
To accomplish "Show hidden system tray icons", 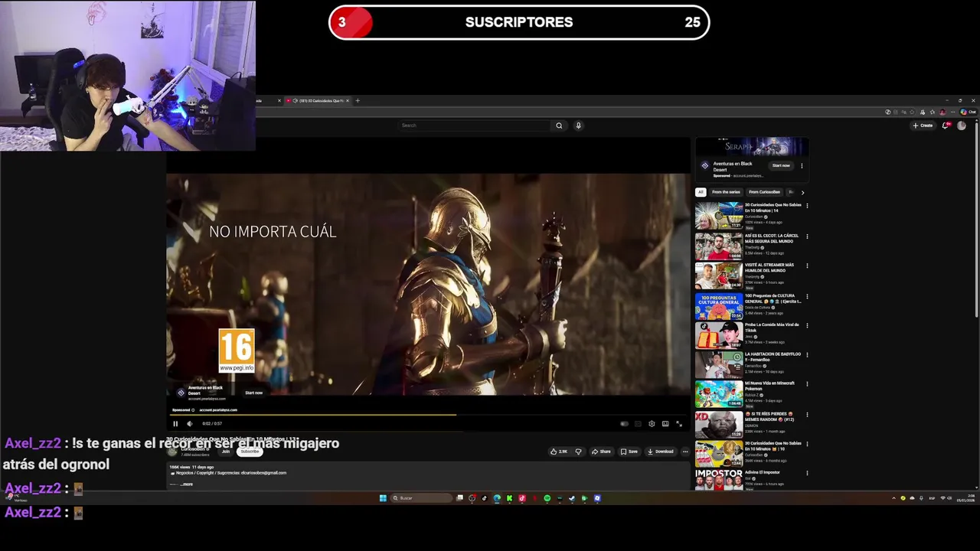I will (x=893, y=498).
